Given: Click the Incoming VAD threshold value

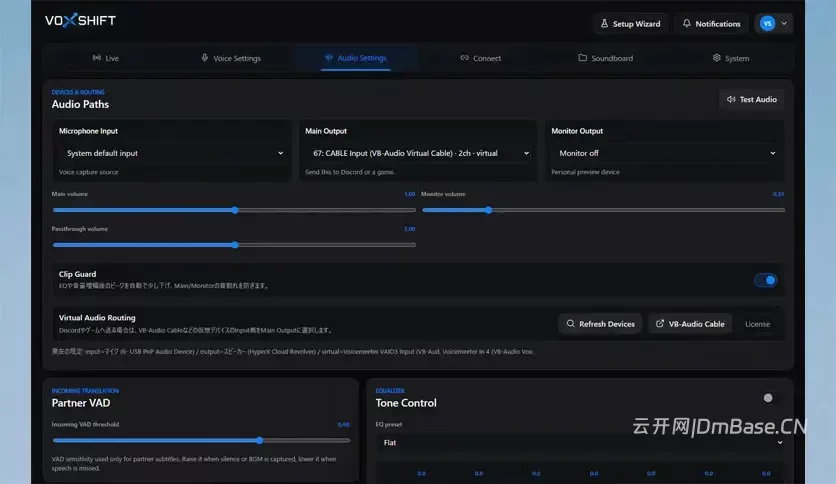Looking at the screenshot, I should [344, 425].
